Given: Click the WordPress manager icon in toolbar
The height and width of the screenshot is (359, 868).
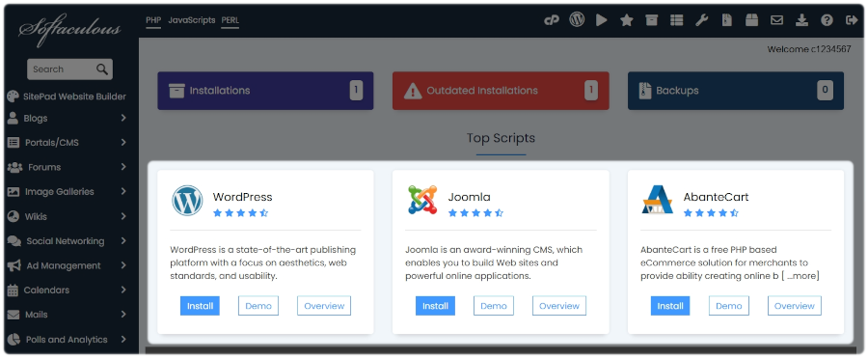Looking at the screenshot, I should 577,20.
